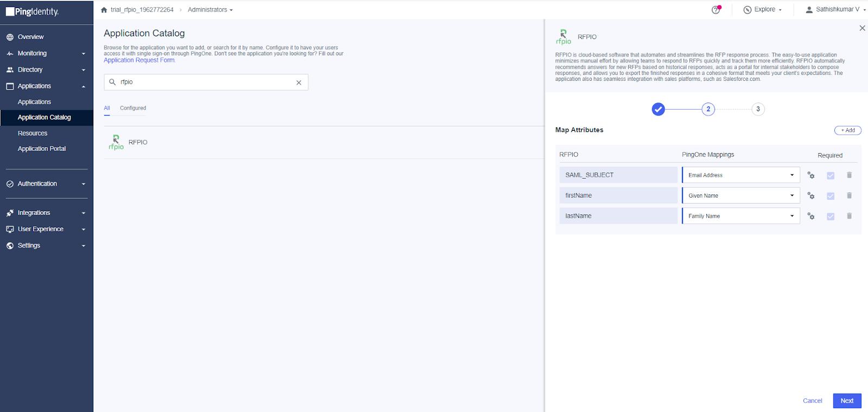Click the Cancel link

tap(812, 401)
